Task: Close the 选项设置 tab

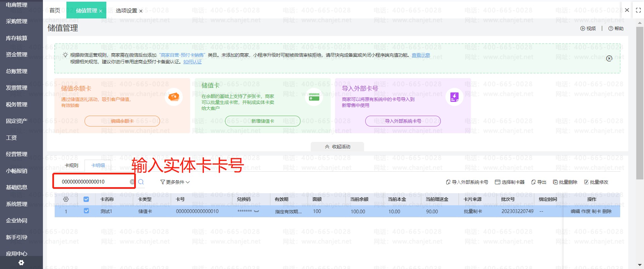Action: coord(141,11)
